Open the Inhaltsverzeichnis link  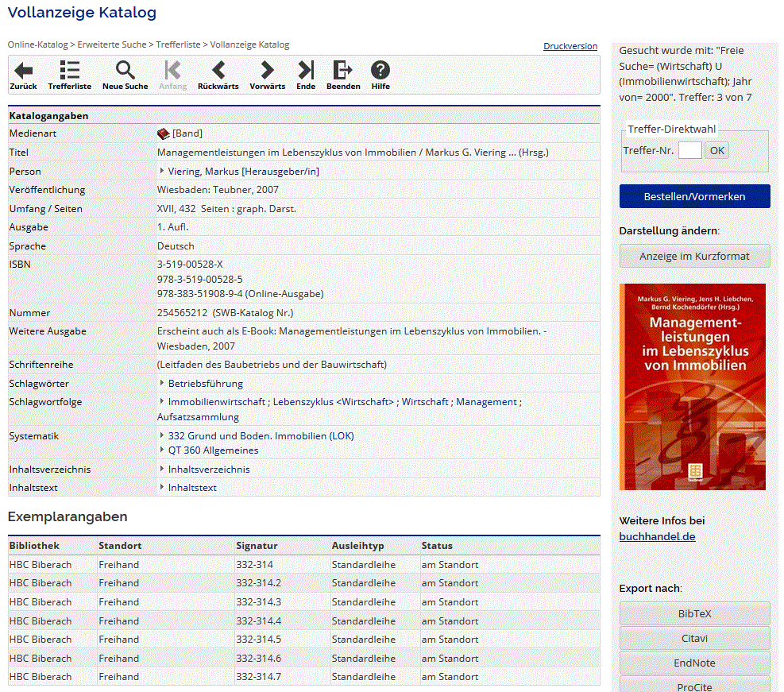pyautogui.click(x=208, y=469)
